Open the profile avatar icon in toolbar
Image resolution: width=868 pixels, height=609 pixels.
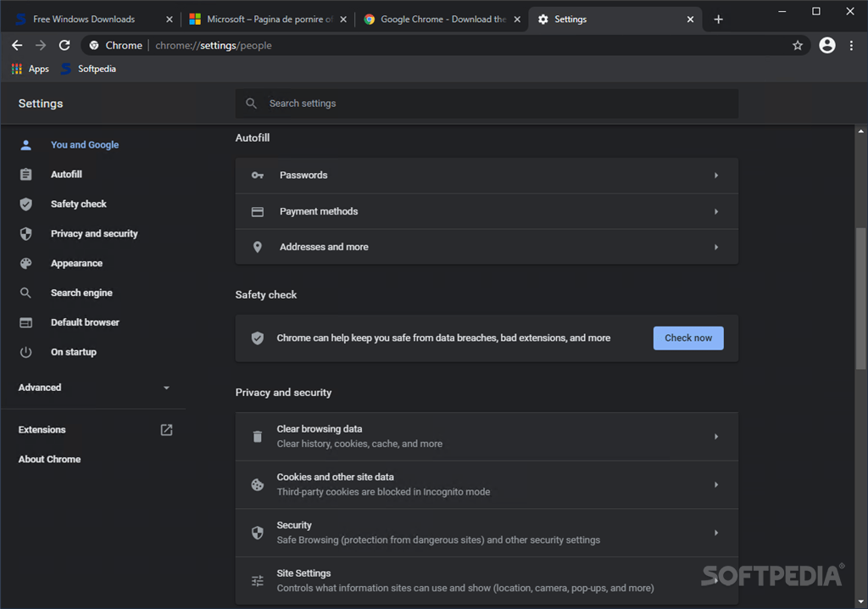coord(827,46)
